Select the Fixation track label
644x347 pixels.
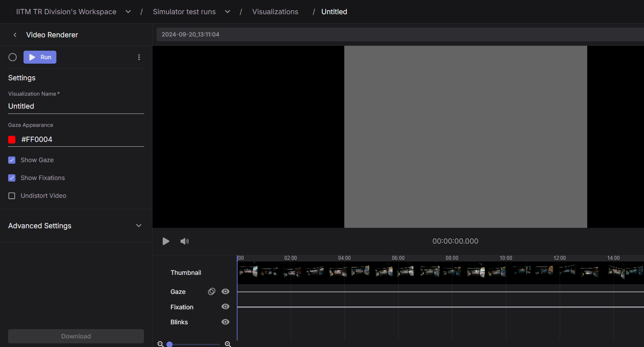pyautogui.click(x=182, y=307)
